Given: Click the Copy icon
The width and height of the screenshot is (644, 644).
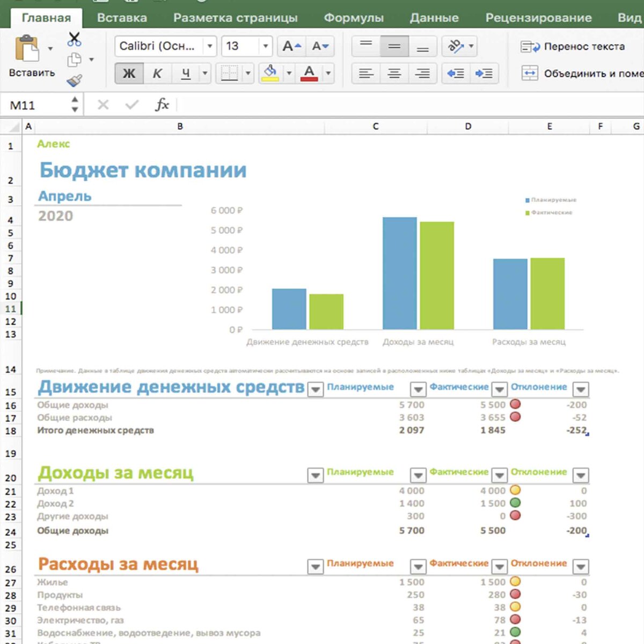Looking at the screenshot, I should coord(74,60).
